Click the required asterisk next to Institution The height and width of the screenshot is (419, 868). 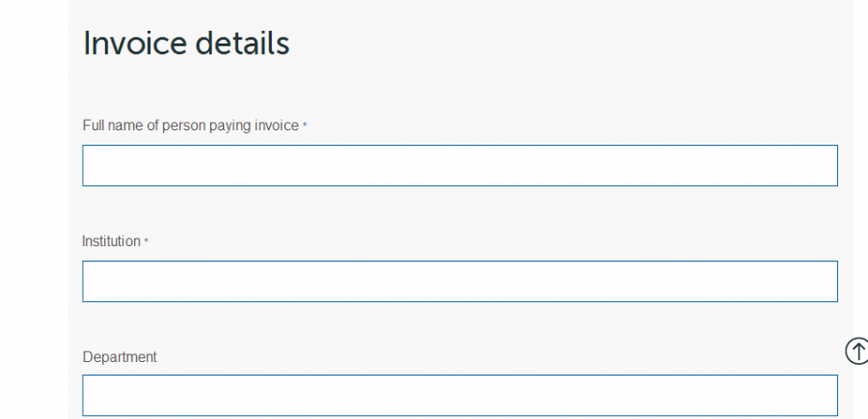pyautogui.click(x=147, y=242)
